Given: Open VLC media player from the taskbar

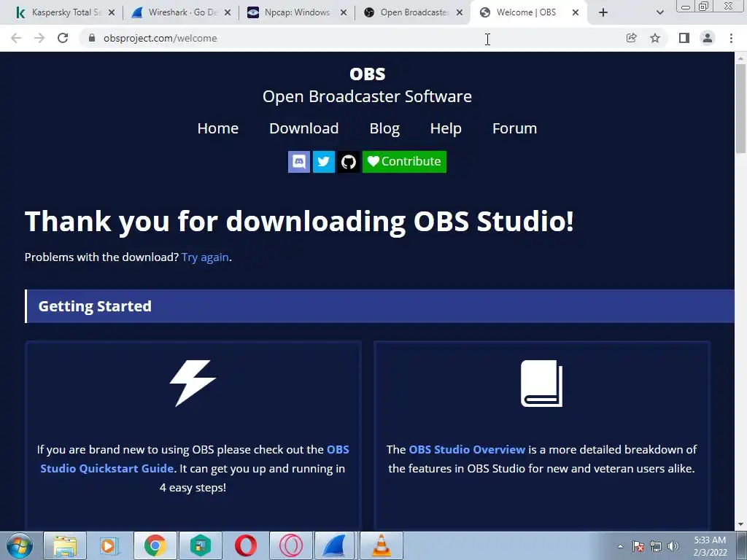Looking at the screenshot, I should pos(381,545).
